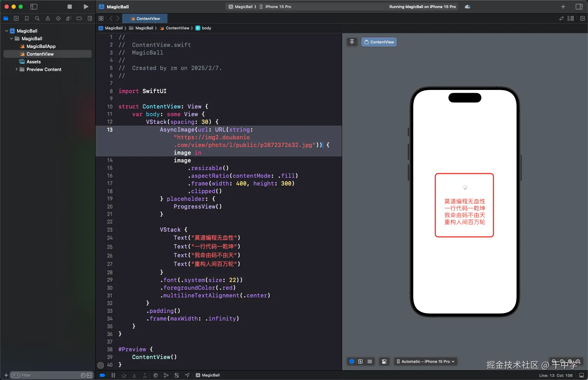Click MagicBall folder in jump bar
The height and width of the screenshot is (380, 588).
pos(141,28)
